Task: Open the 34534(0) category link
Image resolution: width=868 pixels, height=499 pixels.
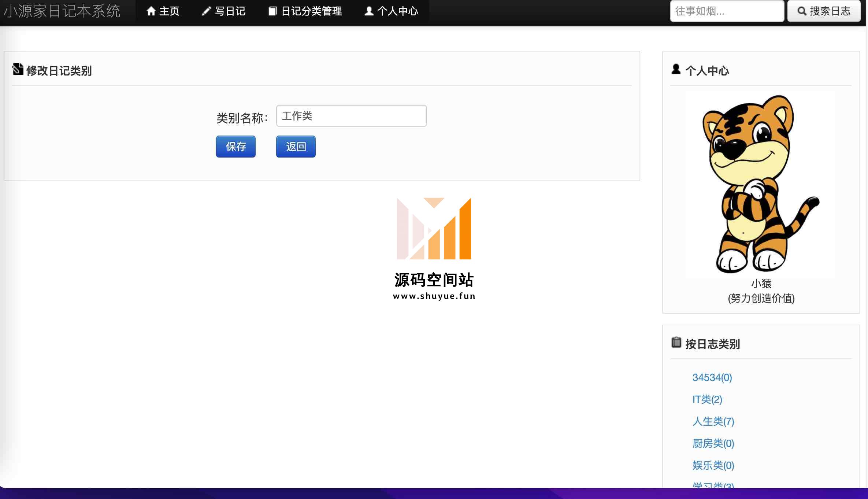Action: point(712,377)
